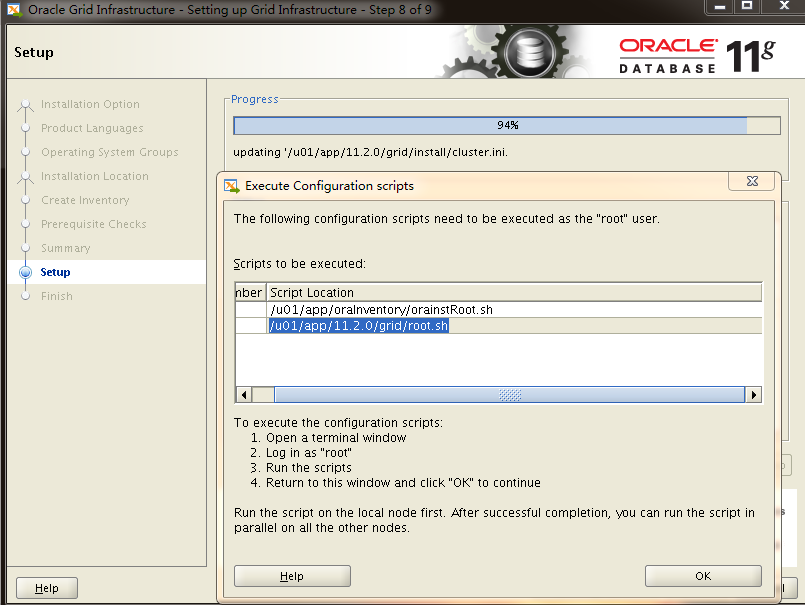This screenshot has width=805, height=605.
Task: Click the main installer Help button
Action: click(47, 588)
